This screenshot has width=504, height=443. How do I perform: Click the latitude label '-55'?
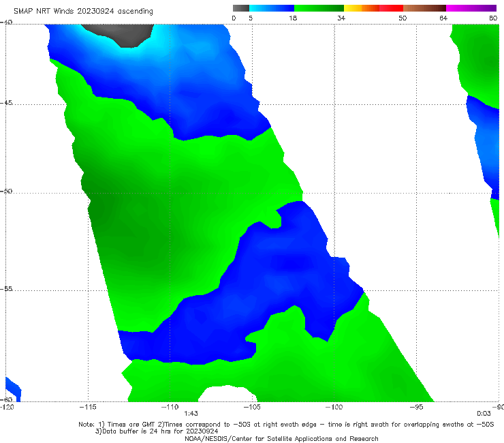[x=6, y=289]
